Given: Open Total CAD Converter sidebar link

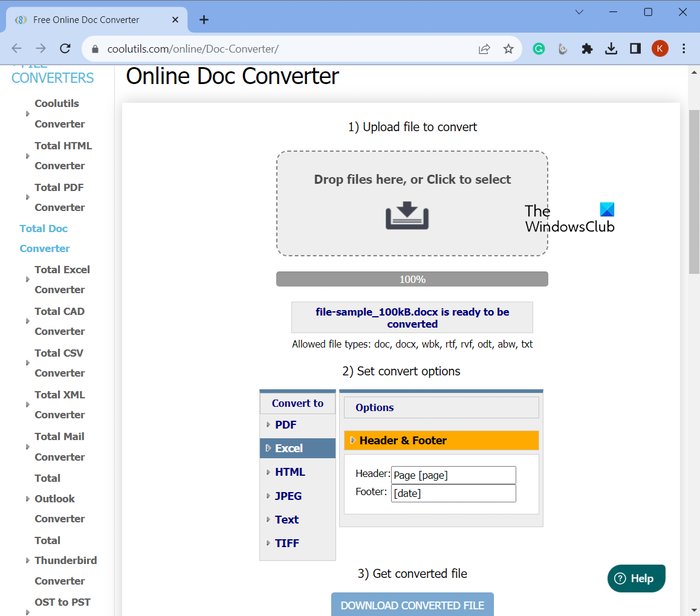Looking at the screenshot, I should click(59, 321).
